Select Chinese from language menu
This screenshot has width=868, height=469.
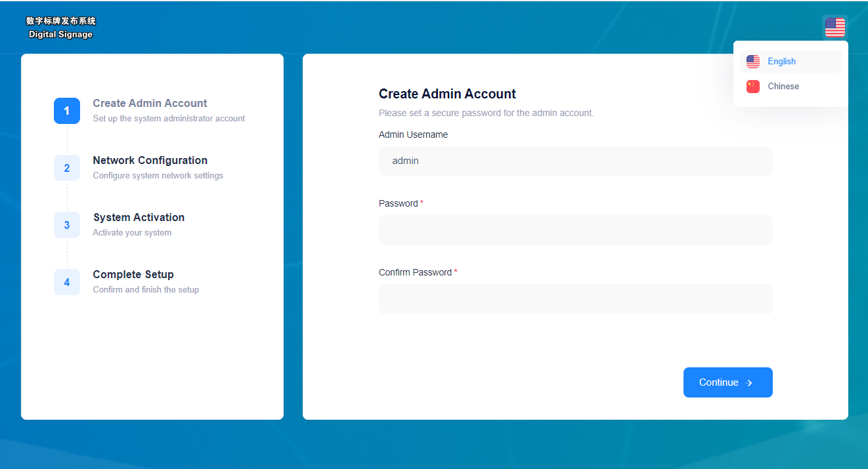click(783, 86)
